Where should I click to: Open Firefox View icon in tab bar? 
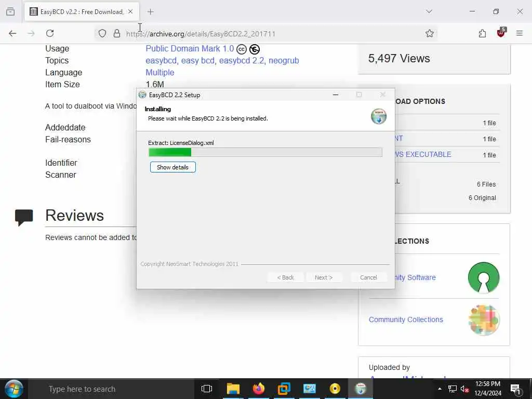click(x=10, y=11)
